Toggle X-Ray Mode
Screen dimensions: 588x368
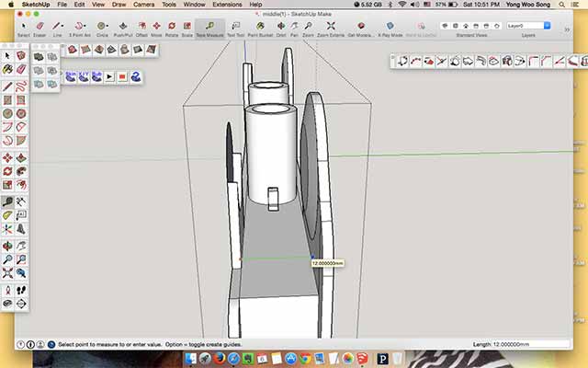tap(390, 29)
